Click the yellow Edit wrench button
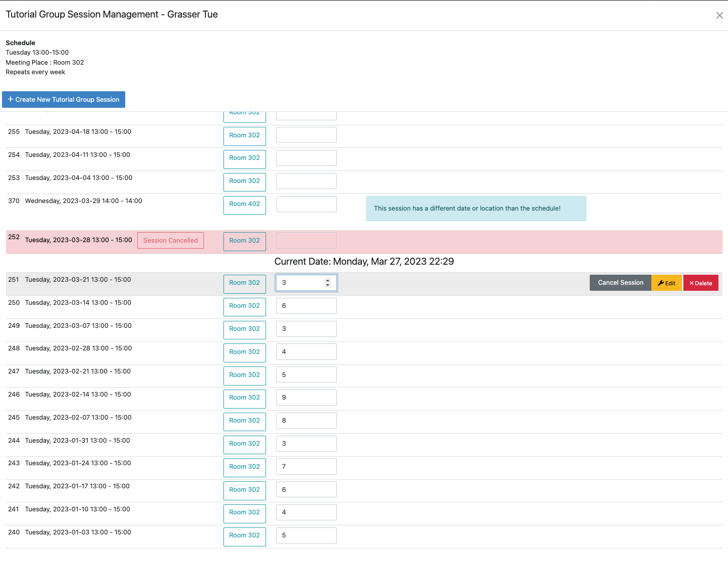 point(666,283)
